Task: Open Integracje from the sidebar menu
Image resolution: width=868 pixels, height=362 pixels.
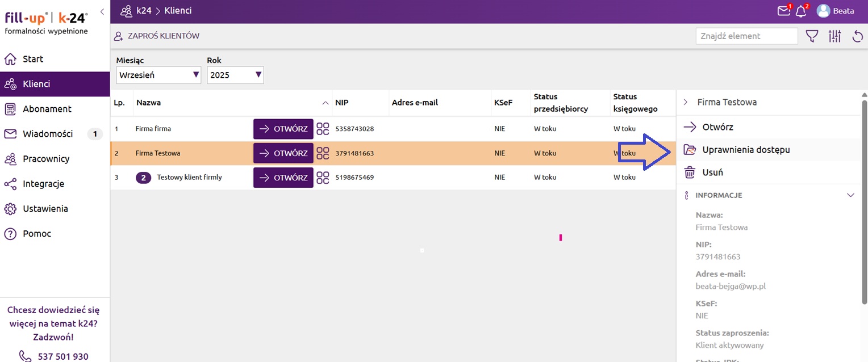Action: pyautogui.click(x=43, y=184)
